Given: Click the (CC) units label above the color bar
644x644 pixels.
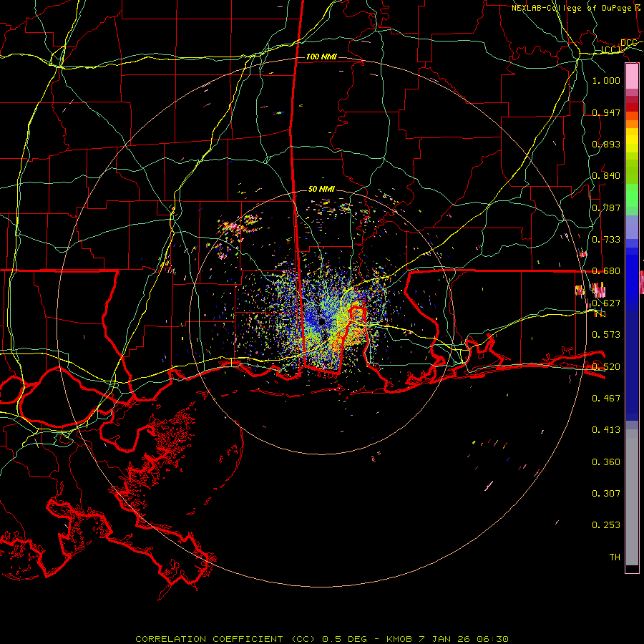Looking at the screenshot, I should pos(611,49).
